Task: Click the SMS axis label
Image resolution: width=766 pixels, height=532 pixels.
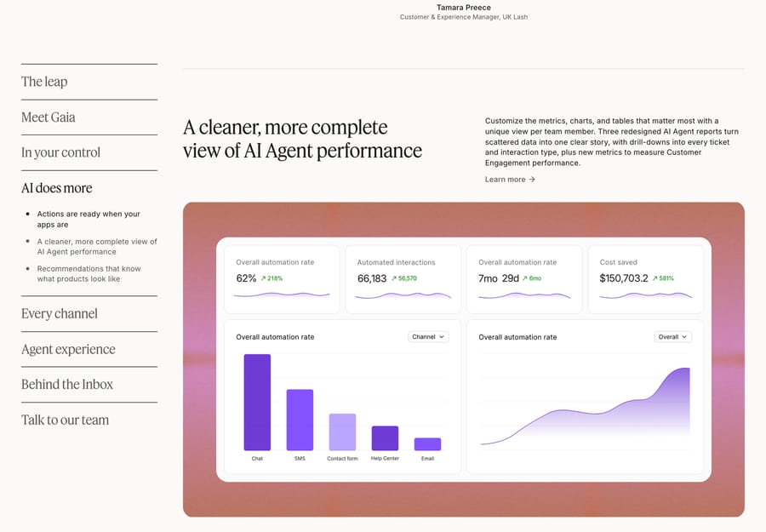Action: [300, 459]
